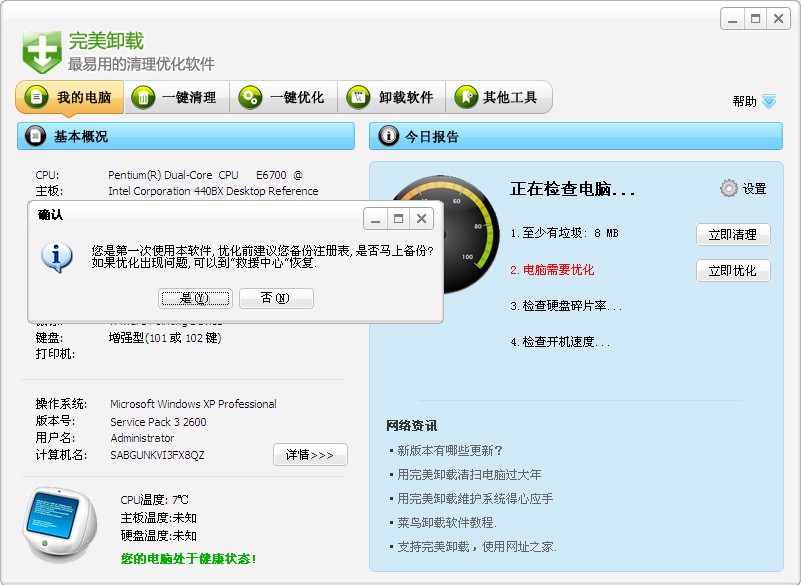Open the 帮助 dropdown arrow
Viewport: 801px width, 585px height.
[769, 101]
